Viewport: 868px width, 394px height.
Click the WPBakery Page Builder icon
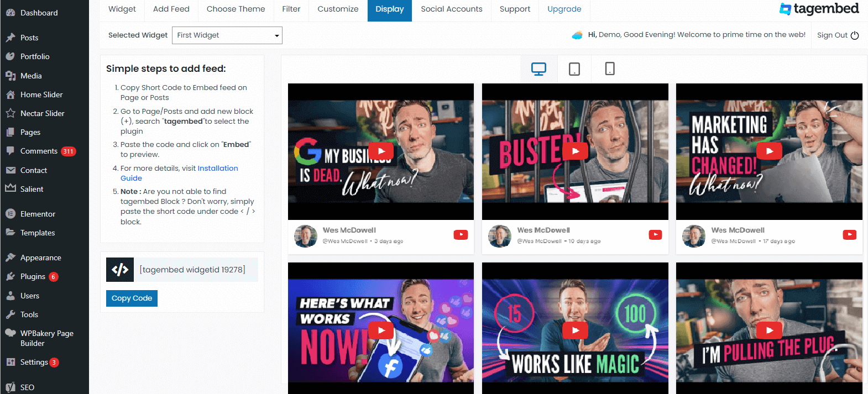pyautogui.click(x=11, y=333)
